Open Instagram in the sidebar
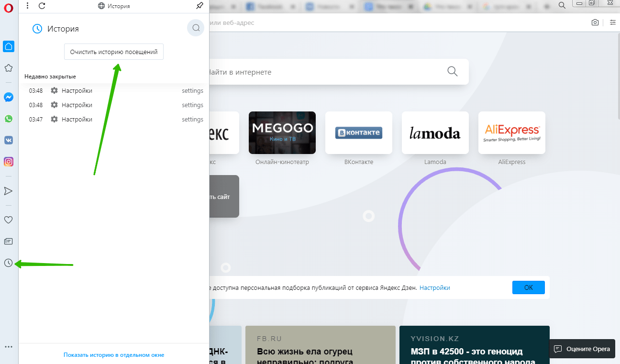Viewport: 620px width, 364px height. (x=9, y=162)
